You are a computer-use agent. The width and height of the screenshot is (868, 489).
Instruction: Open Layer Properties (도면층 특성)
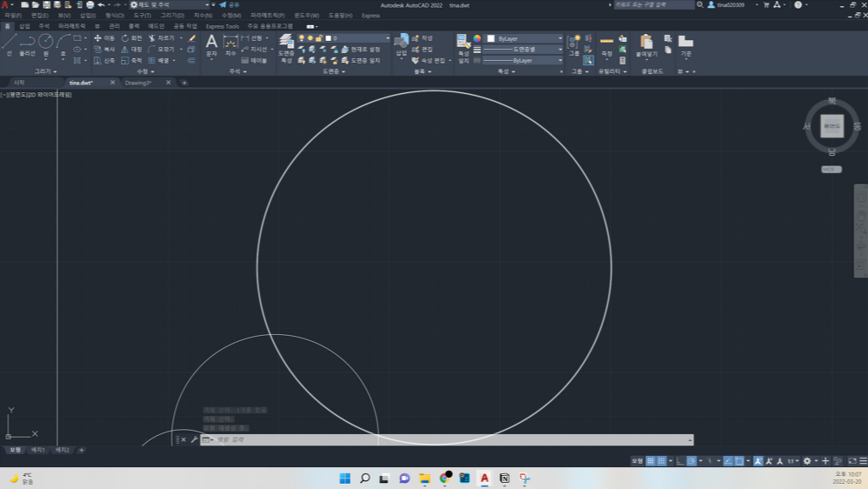pyautogui.click(x=286, y=48)
